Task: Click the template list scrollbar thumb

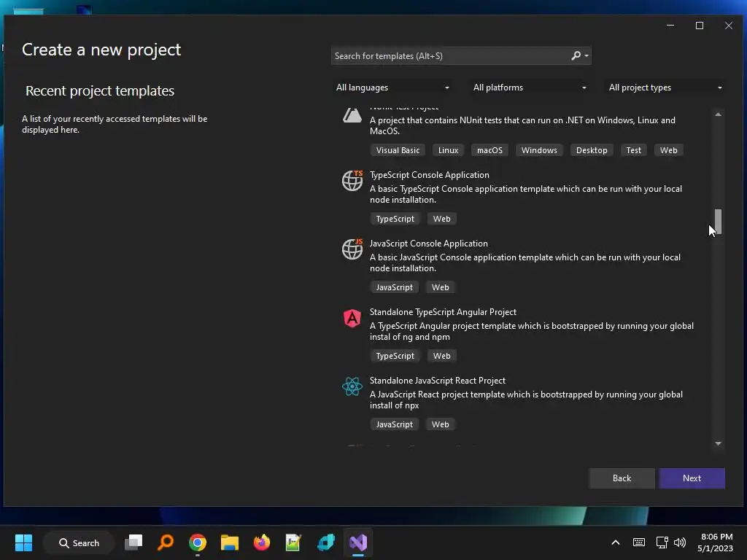Action: [718, 222]
